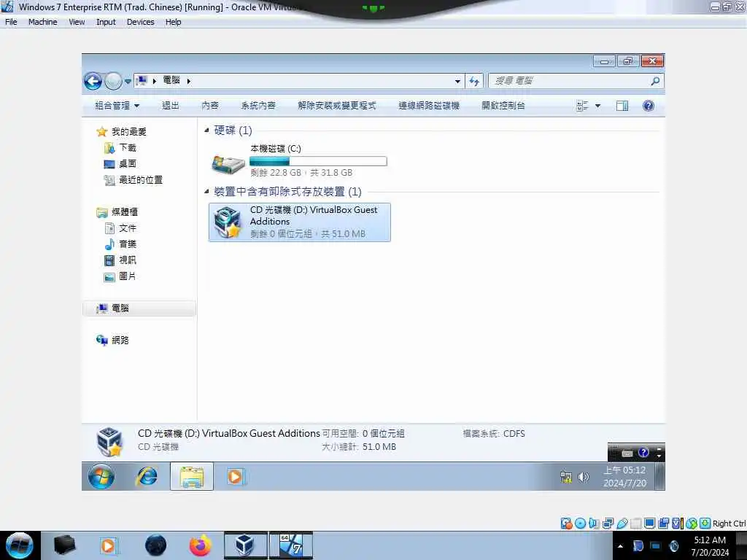This screenshot has height=560, width=747.
Task: Click 連線網路磁碟機 in the toolbar
Action: pos(429,106)
